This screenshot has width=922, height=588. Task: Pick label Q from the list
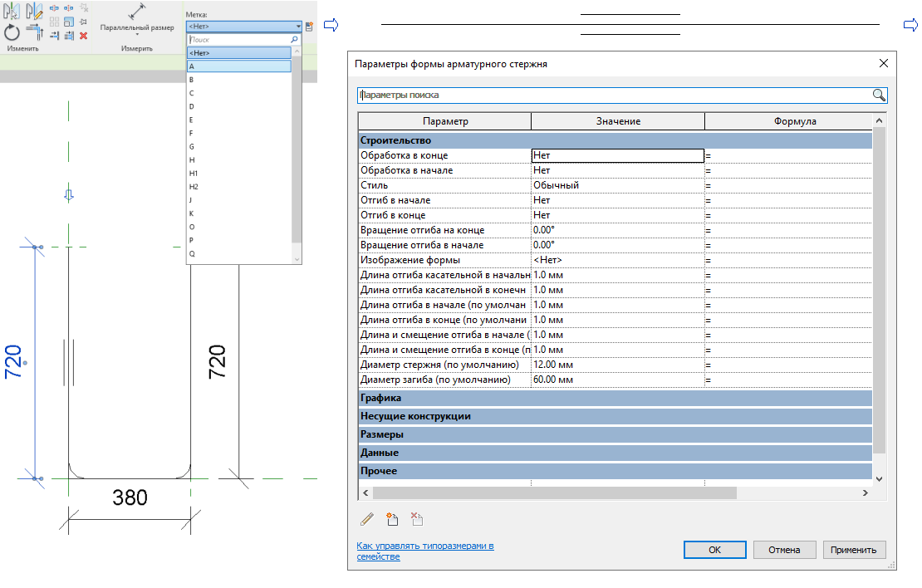point(238,254)
